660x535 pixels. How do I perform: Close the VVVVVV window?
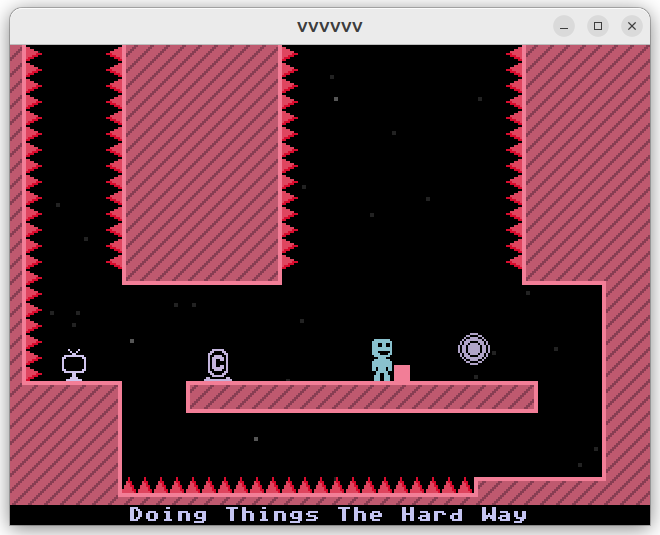pos(632,26)
